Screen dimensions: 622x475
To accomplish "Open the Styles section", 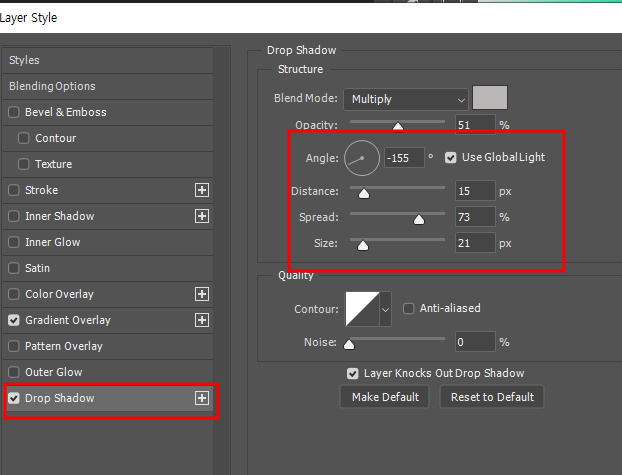I will pos(108,60).
